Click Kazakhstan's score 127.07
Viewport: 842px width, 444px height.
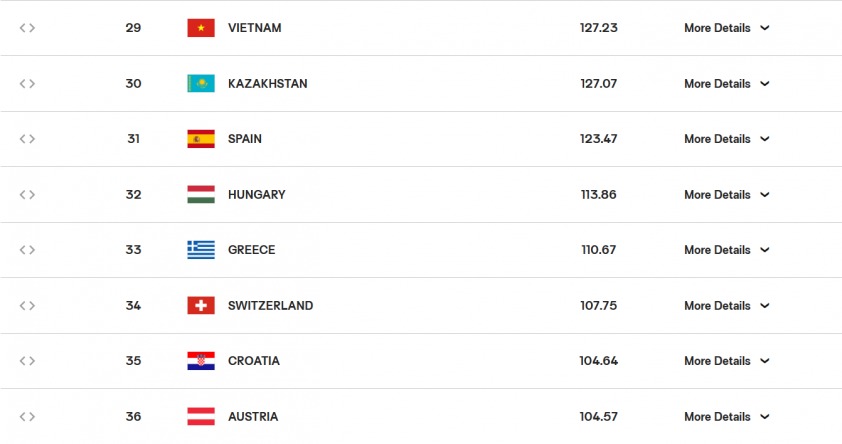[x=598, y=84]
